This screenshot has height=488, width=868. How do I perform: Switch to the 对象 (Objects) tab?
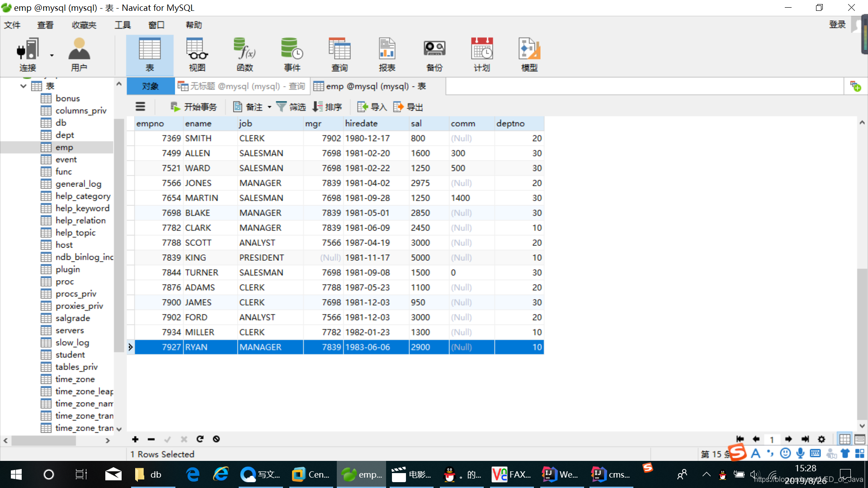150,86
